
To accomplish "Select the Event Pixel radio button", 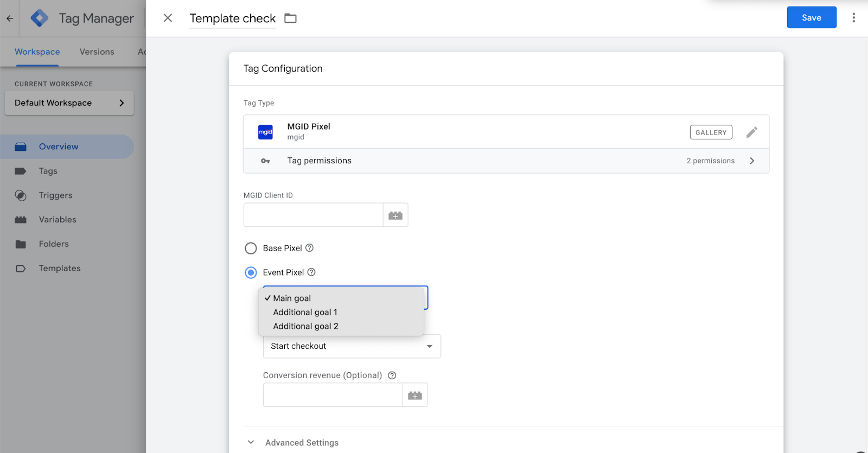I will 251,272.
